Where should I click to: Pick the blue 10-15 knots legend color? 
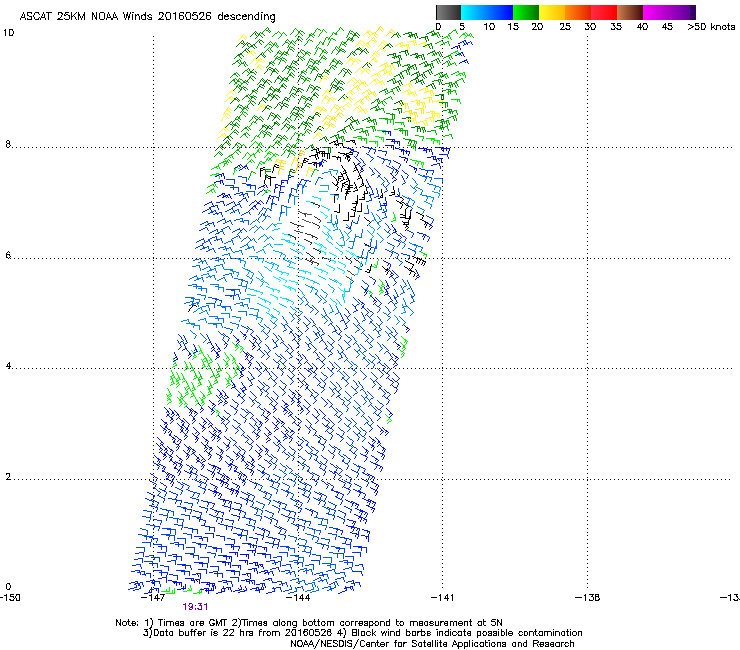[501, 12]
